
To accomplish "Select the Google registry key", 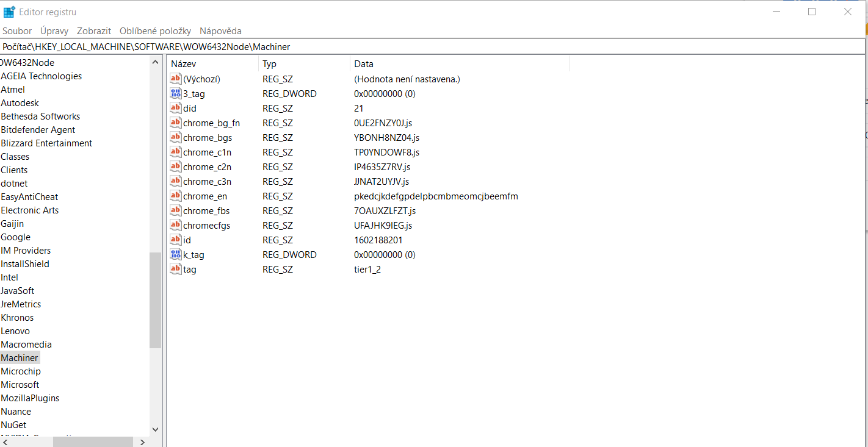I will click(x=16, y=237).
